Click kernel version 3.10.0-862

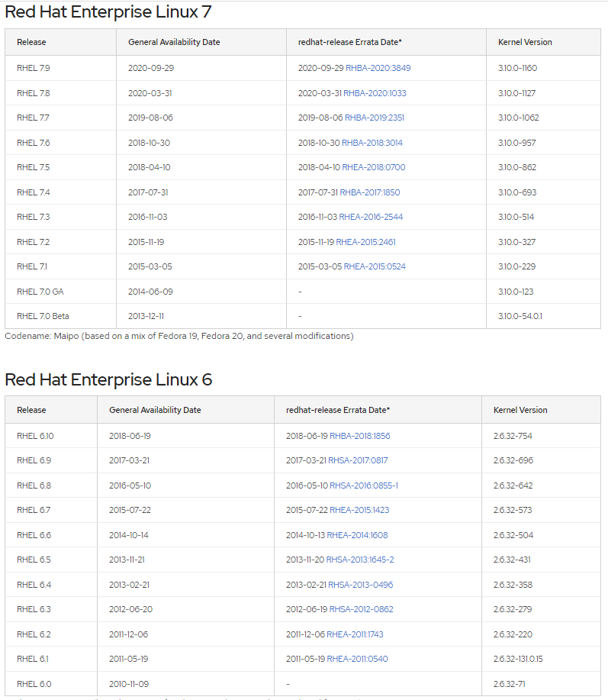click(x=517, y=167)
